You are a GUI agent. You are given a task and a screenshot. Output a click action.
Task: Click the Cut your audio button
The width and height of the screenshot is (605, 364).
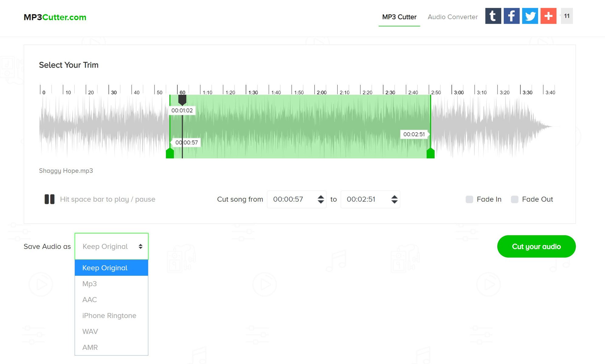click(x=536, y=246)
